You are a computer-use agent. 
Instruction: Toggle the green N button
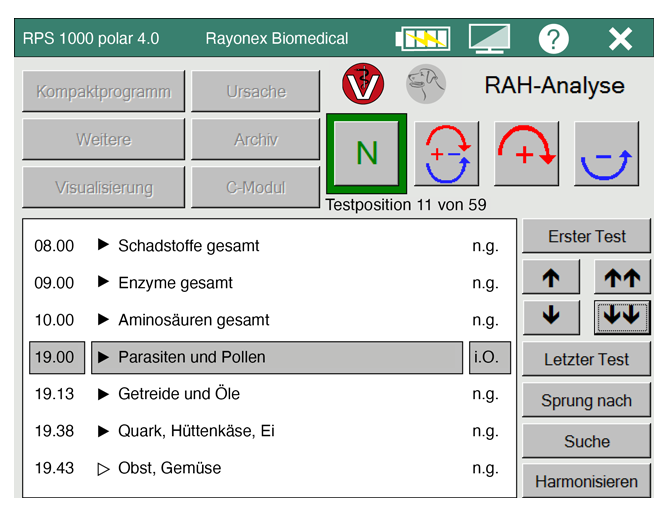coord(367,153)
